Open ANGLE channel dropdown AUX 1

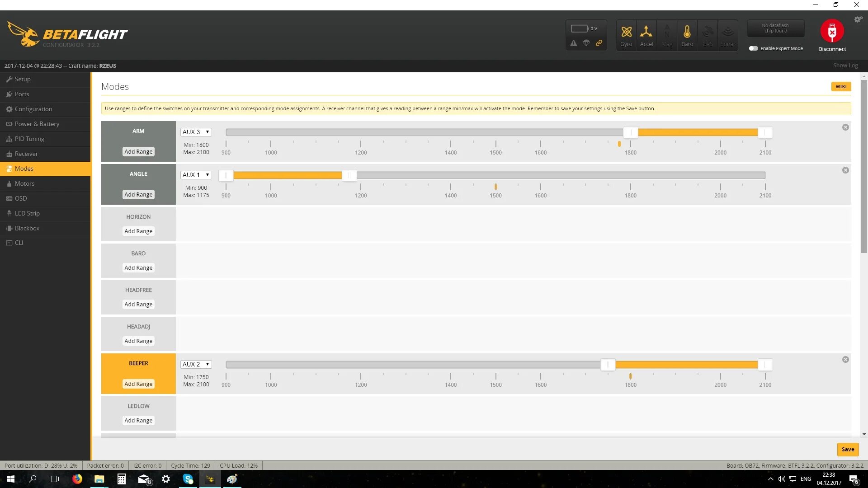196,175
